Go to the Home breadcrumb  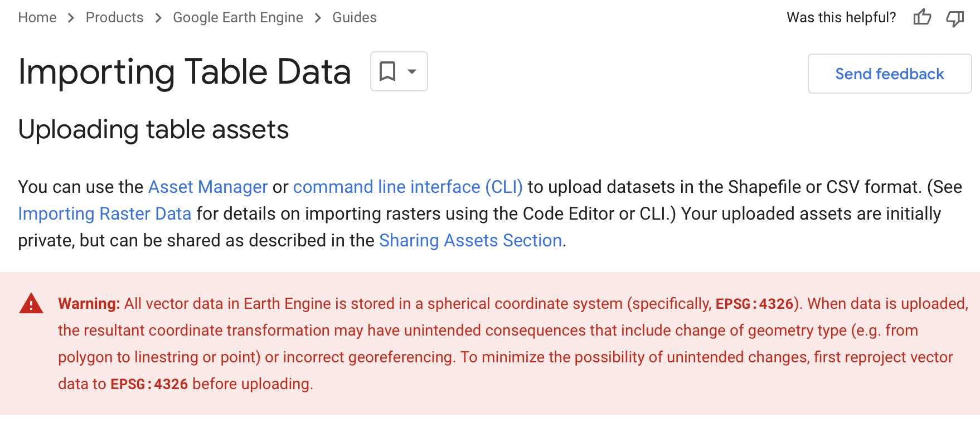(37, 18)
